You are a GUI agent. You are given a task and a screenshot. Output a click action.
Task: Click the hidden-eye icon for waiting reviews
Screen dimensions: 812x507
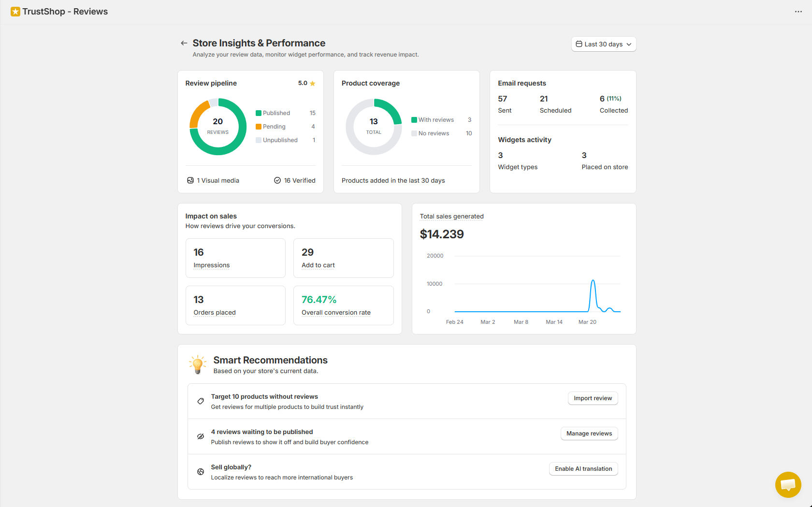(201, 436)
